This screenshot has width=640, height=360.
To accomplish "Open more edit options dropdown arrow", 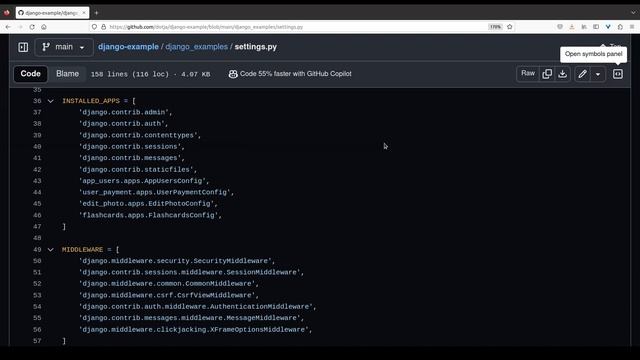I will click(598, 74).
